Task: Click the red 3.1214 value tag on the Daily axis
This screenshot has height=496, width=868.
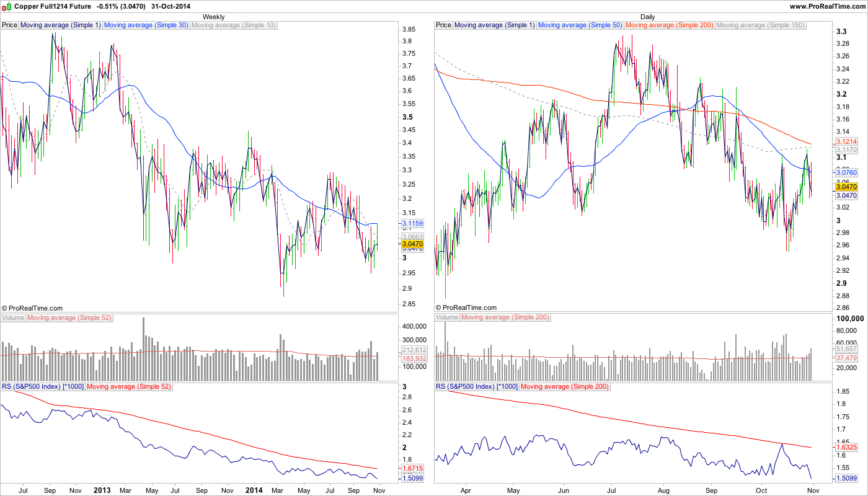Action: [846, 142]
